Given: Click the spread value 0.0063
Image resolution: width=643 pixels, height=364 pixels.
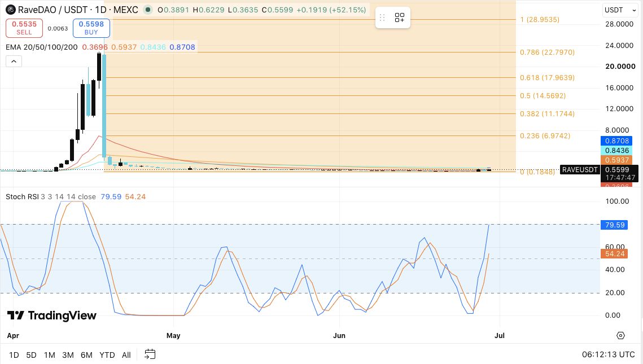Looking at the screenshot, I should [x=58, y=28].
